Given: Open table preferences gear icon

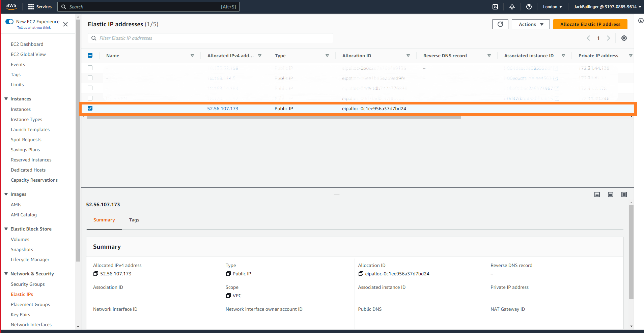Looking at the screenshot, I should click(x=624, y=38).
